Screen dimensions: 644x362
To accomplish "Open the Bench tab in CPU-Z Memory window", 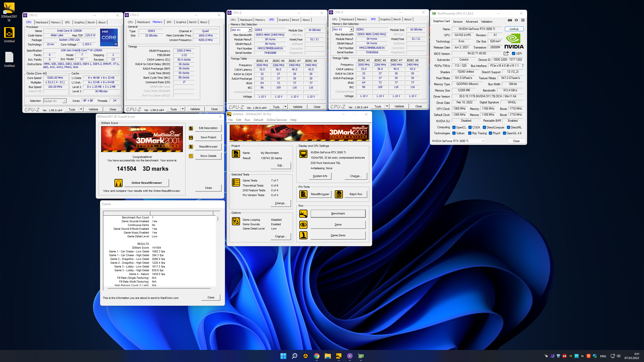I will (193, 22).
